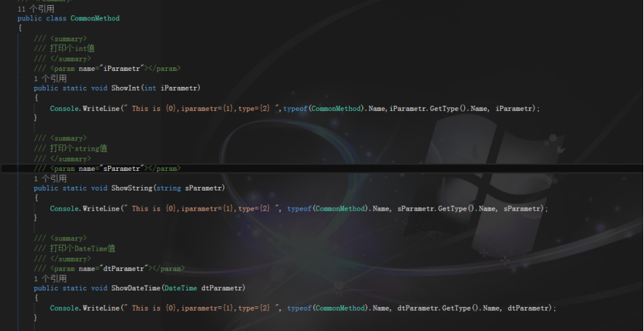Open the "11 个引用" references link above CommonMethod
Viewport: 644px width, 331px height.
click(35, 8)
